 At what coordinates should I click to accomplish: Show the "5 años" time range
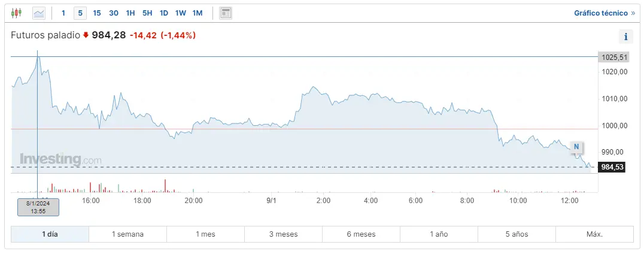tap(517, 234)
